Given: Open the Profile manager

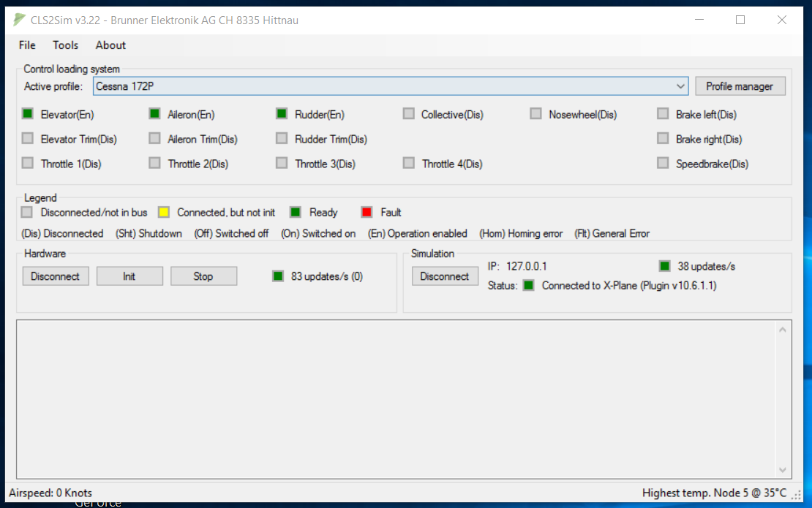Looking at the screenshot, I should (x=740, y=86).
